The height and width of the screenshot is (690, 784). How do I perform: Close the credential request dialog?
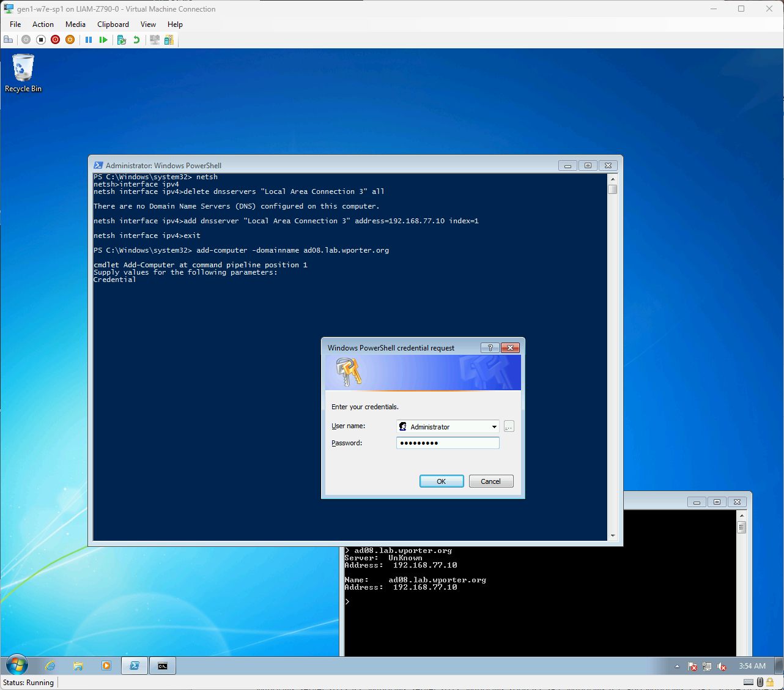pyautogui.click(x=510, y=347)
